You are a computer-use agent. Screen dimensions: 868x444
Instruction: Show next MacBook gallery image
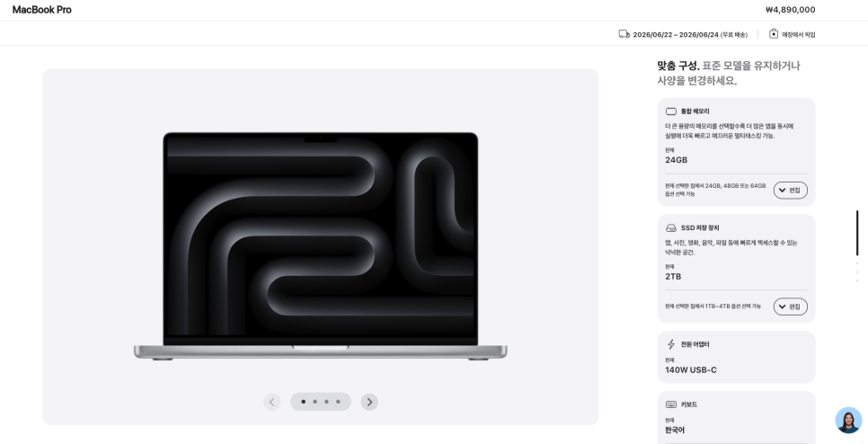pyautogui.click(x=369, y=402)
